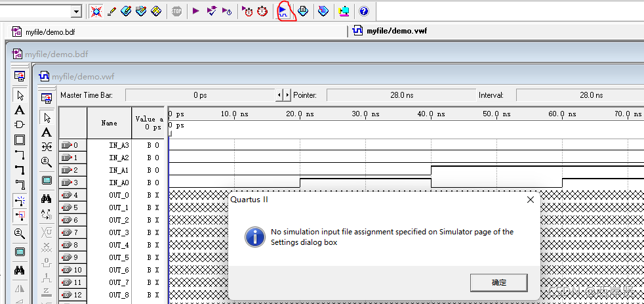The height and width of the screenshot is (304, 644).
Task: Click the Replace icon in waveform toolbar
Action: point(47,214)
